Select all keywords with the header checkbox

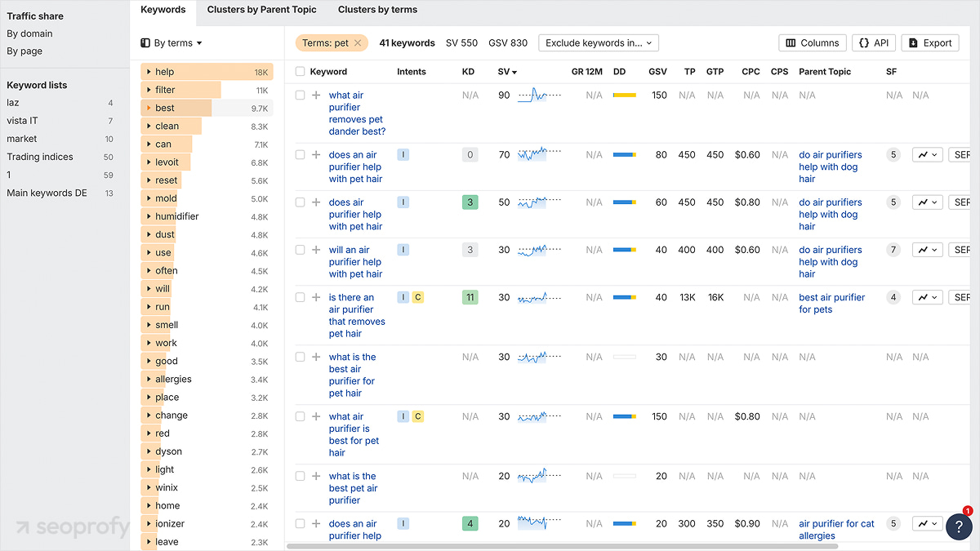(x=300, y=72)
